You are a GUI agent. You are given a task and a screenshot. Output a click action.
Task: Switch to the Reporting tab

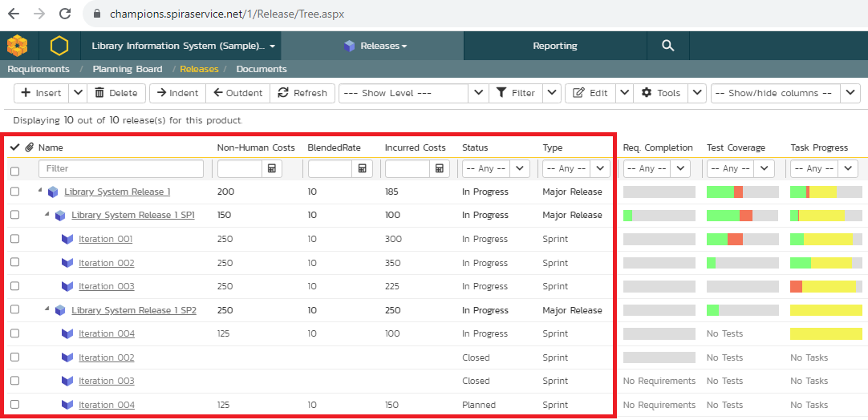pos(555,46)
